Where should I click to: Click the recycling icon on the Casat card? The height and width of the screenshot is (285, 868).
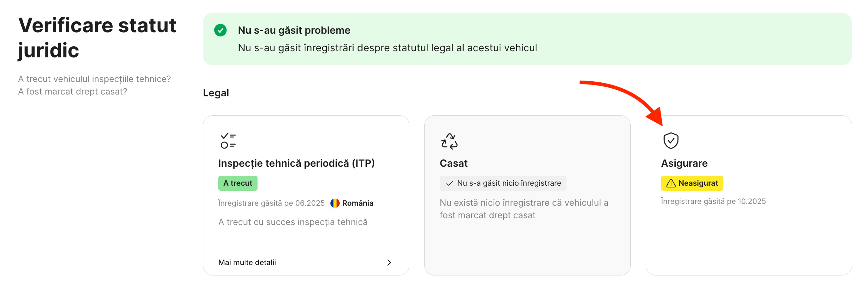coord(450,141)
